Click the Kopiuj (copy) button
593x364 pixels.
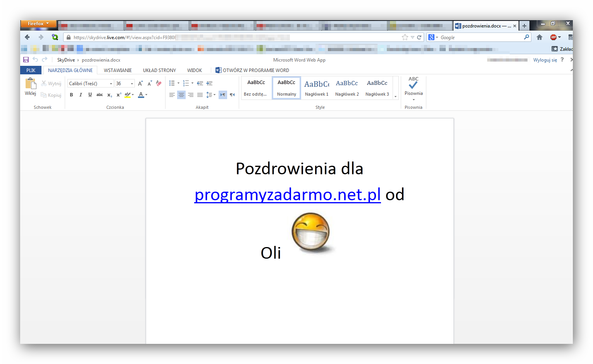(x=51, y=95)
